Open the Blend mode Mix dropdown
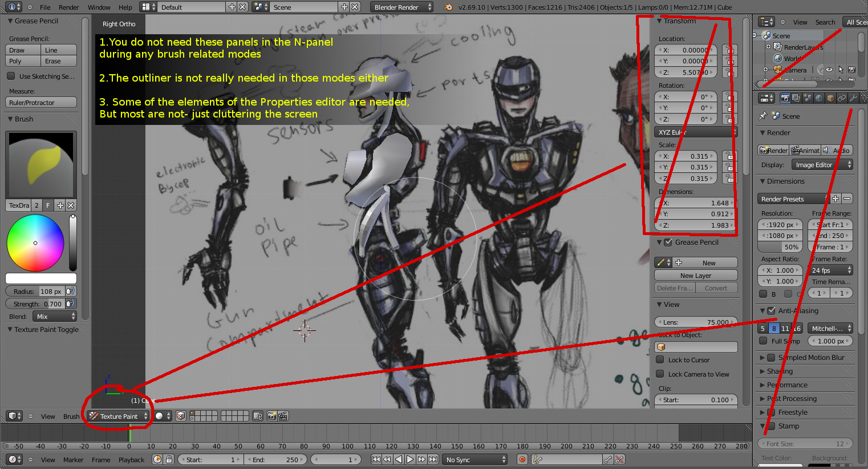868x469 pixels. [x=55, y=317]
